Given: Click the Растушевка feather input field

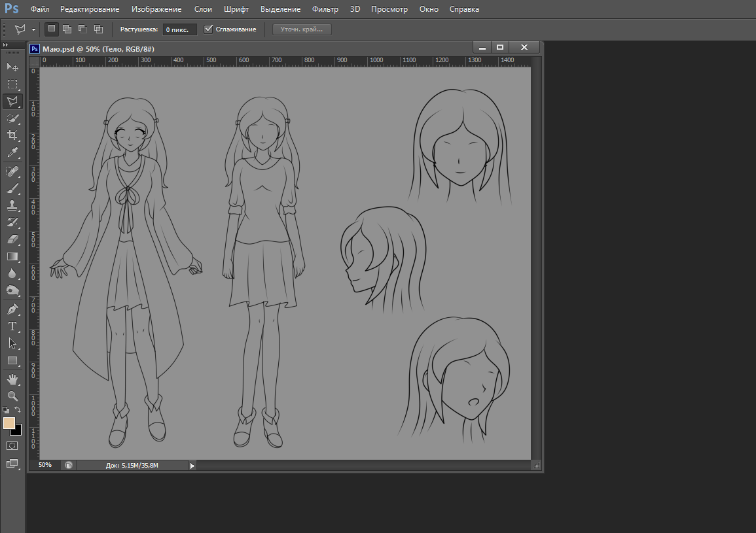Looking at the screenshot, I should tap(179, 29).
